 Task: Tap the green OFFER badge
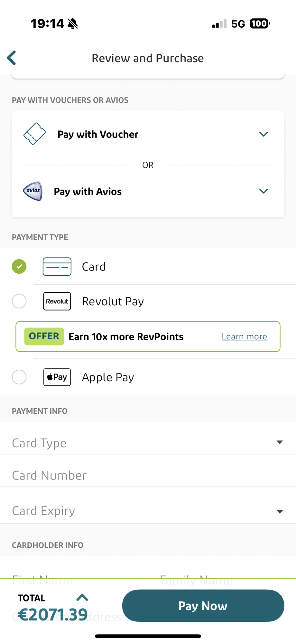pyautogui.click(x=44, y=336)
